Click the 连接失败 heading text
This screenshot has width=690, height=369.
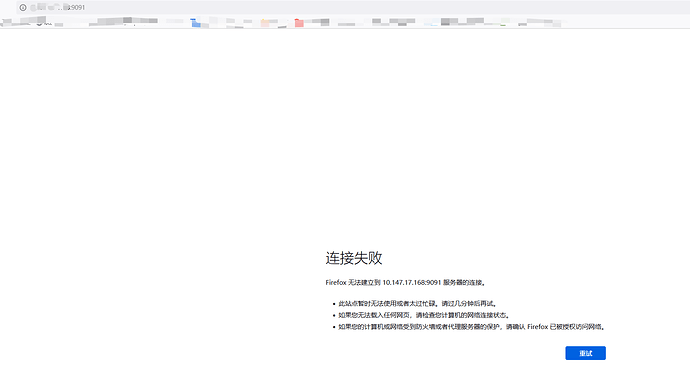(354, 258)
